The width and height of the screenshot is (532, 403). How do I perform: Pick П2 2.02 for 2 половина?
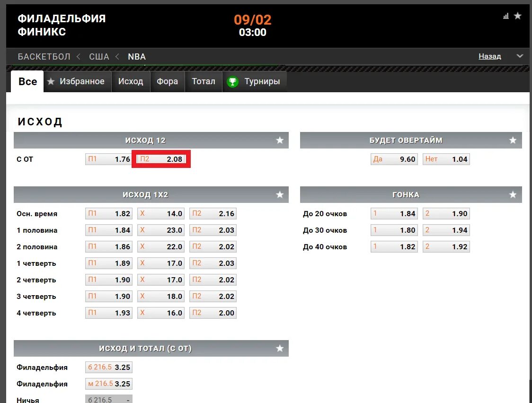pos(213,247)
